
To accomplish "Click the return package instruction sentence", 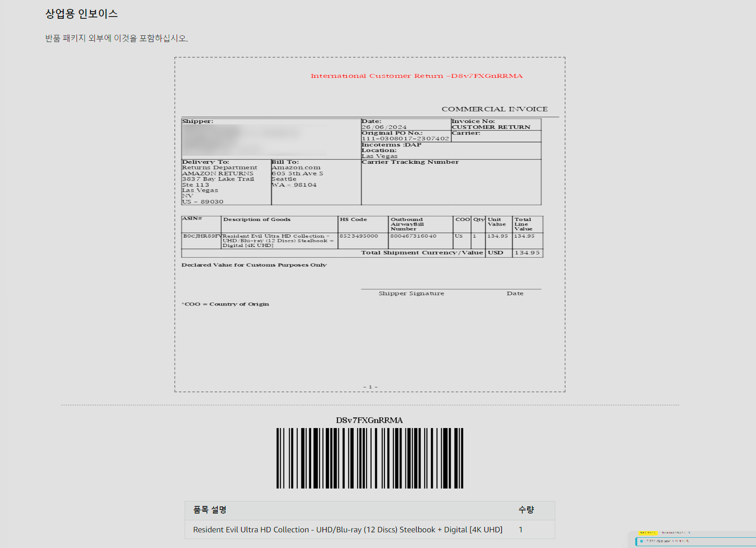I will tap(116, 38).
